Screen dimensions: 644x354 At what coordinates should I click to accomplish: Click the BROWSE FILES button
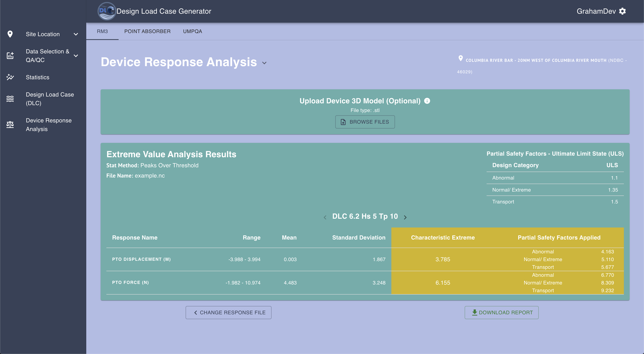tap(365, 122)
